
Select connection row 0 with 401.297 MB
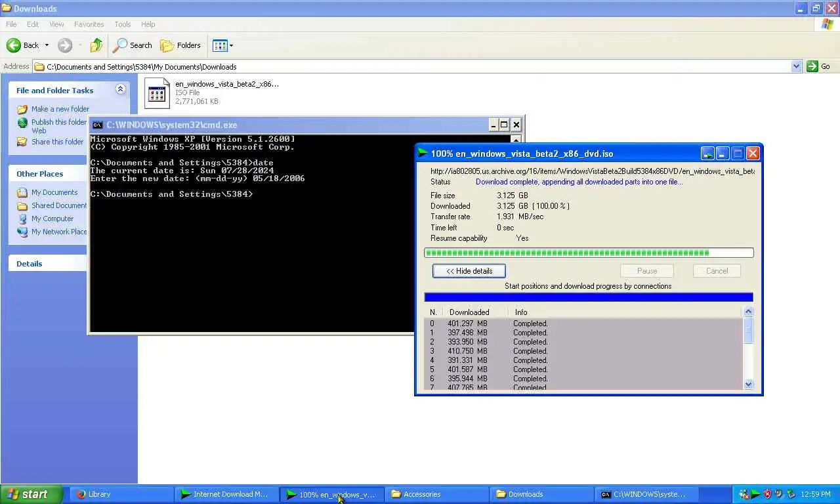click(x=584, y=324)
